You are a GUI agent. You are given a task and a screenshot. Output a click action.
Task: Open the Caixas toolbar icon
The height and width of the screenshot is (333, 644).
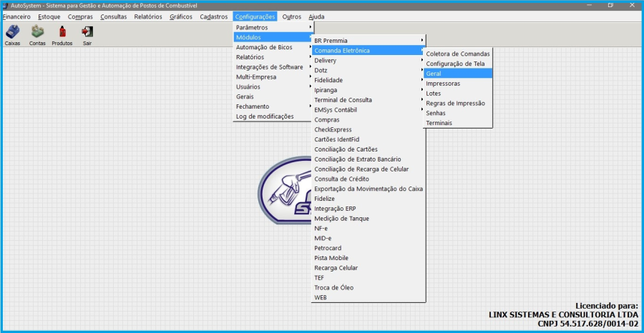point(12,35)
